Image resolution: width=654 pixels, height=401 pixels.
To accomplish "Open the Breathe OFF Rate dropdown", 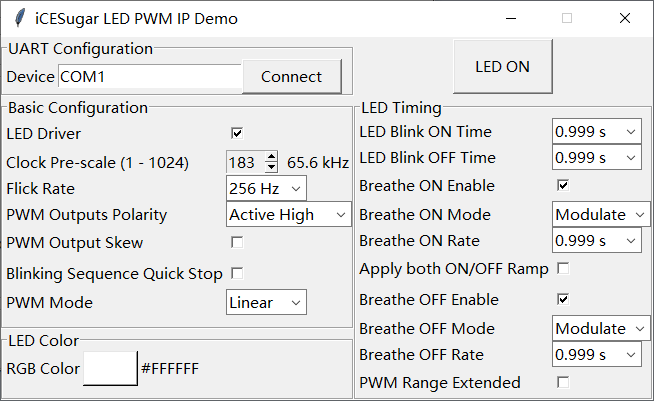I will pos(597,354).
